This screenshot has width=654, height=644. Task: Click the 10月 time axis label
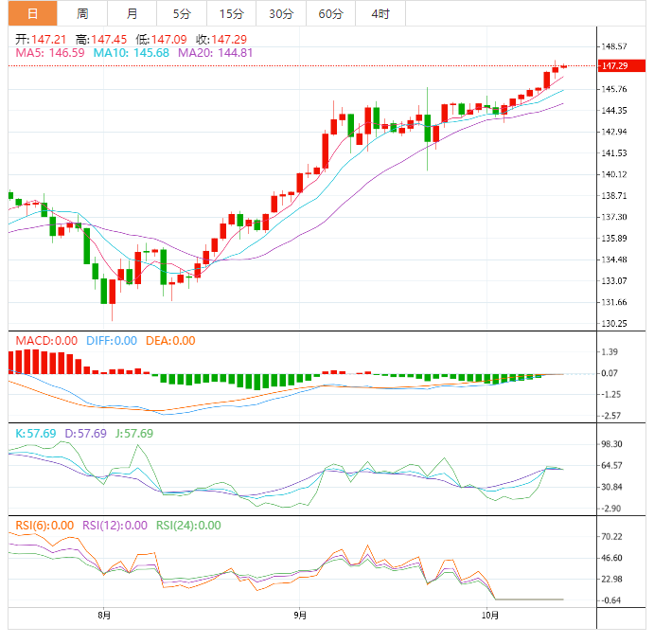[490, 616]
